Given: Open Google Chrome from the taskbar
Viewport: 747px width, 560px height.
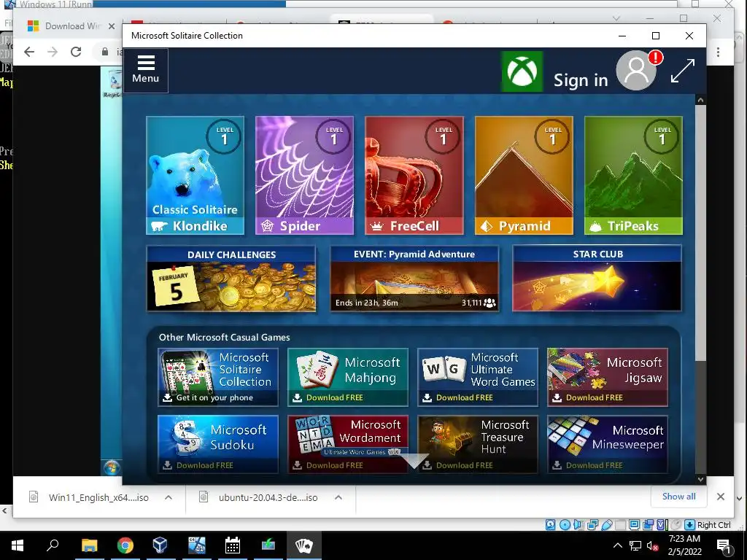Looking at the screenshot, I should pyautogui.click(x=125, y=545).
